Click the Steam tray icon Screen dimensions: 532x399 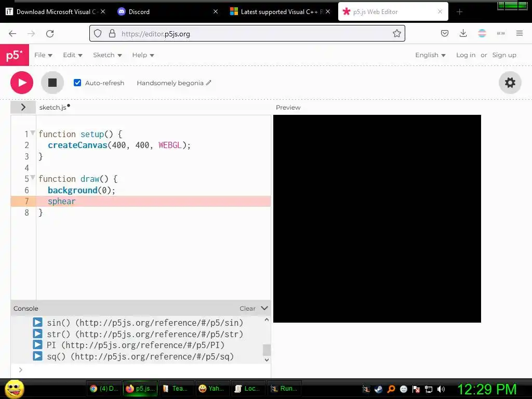coord(378,389)
